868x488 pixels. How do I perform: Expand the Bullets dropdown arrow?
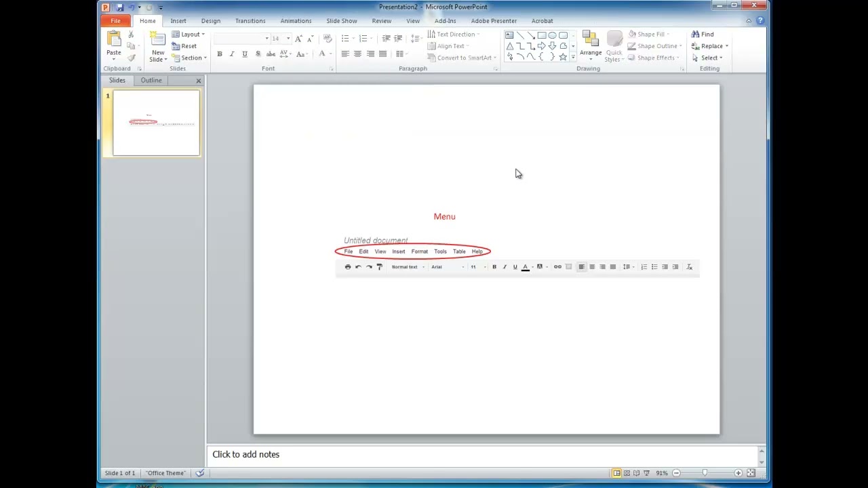tap(355, 39)
